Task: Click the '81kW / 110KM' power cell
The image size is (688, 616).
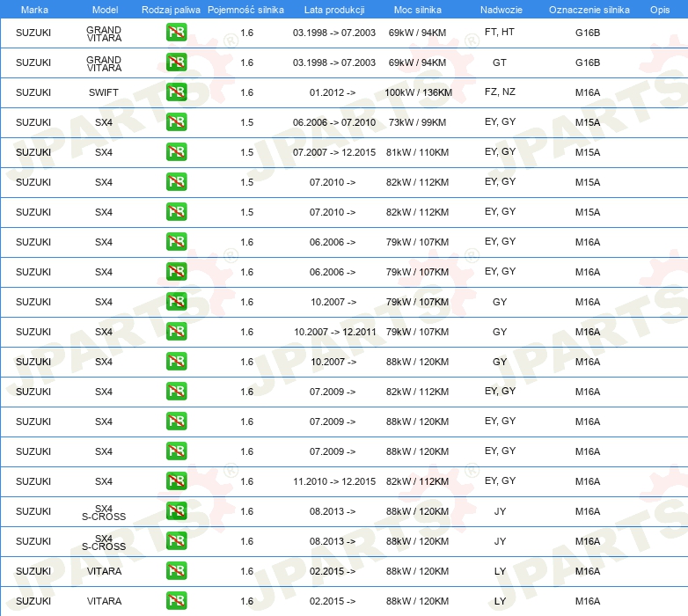Action: coord(417,152)
